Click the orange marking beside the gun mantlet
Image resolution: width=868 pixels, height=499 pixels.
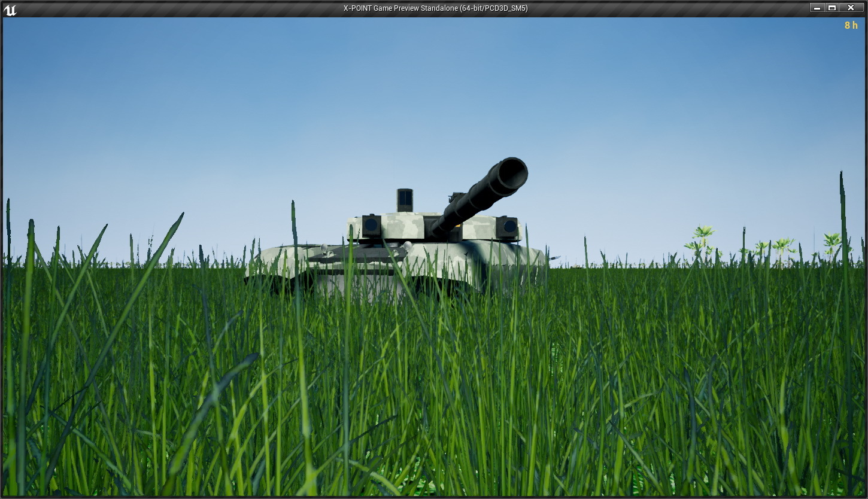(458, 226)
